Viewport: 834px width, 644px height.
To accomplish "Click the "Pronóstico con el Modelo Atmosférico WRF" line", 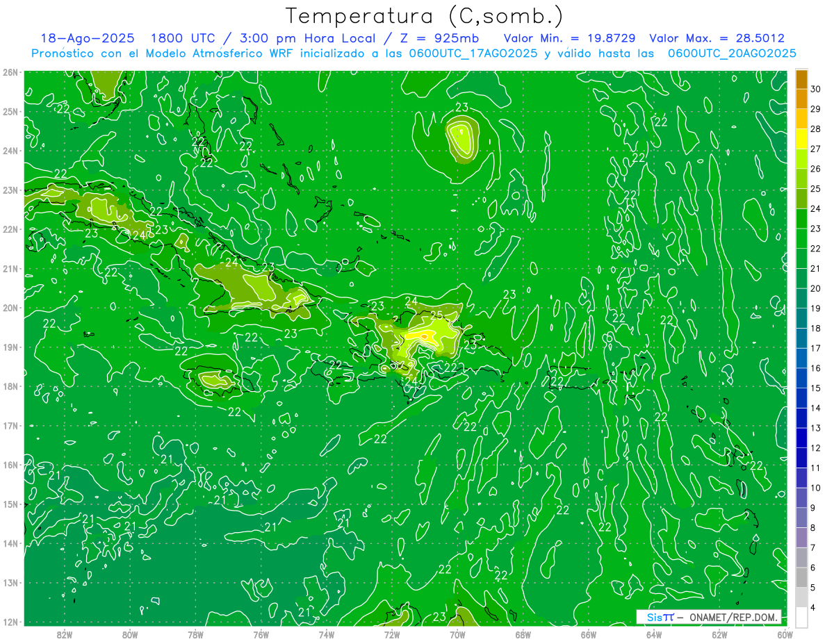I will click(414, 53).
